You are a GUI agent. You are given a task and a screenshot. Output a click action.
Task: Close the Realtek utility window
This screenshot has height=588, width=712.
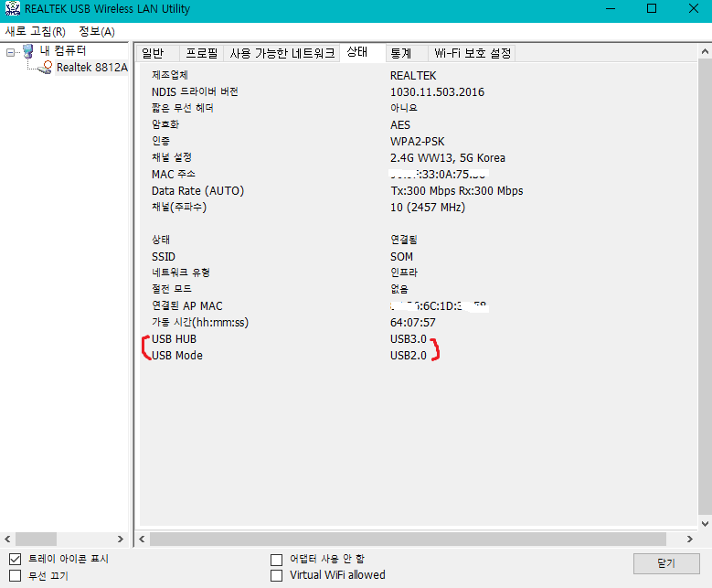tap(694, 8)
